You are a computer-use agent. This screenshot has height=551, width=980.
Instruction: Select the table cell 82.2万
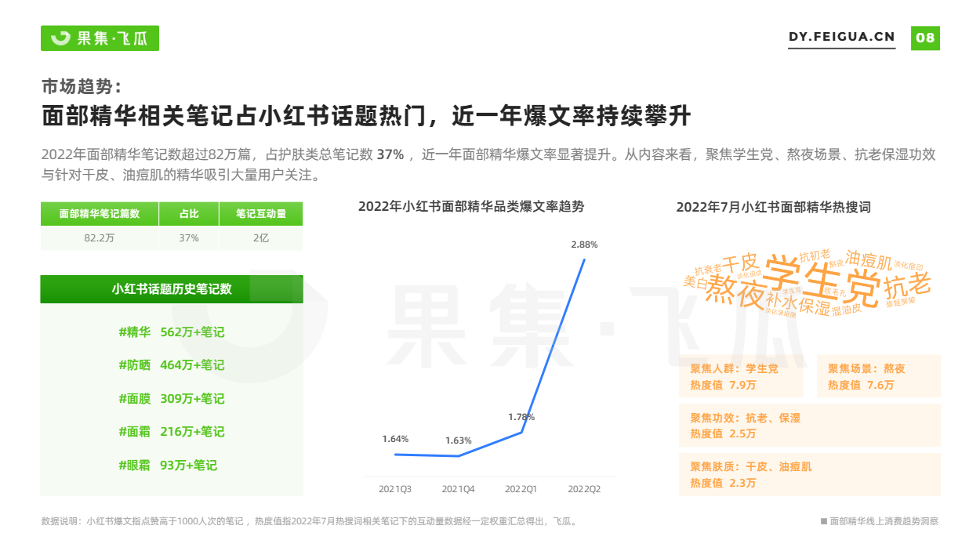tap(100, 238)
